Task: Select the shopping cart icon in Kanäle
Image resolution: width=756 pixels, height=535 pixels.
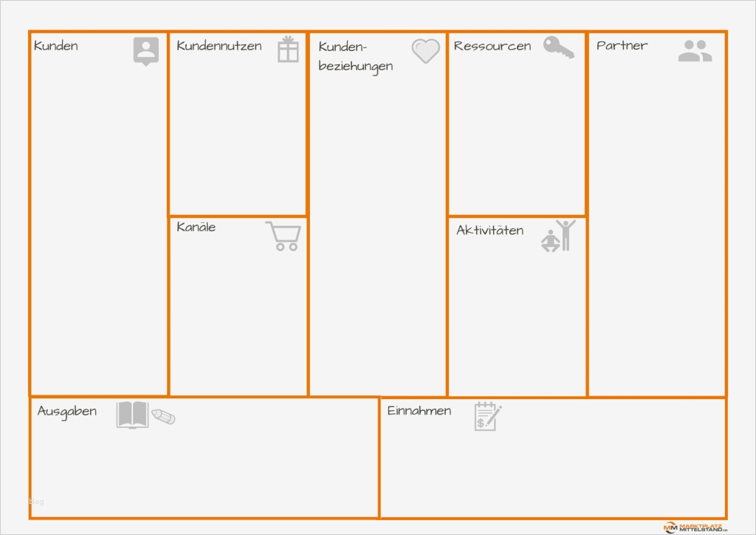Action: 284,235
